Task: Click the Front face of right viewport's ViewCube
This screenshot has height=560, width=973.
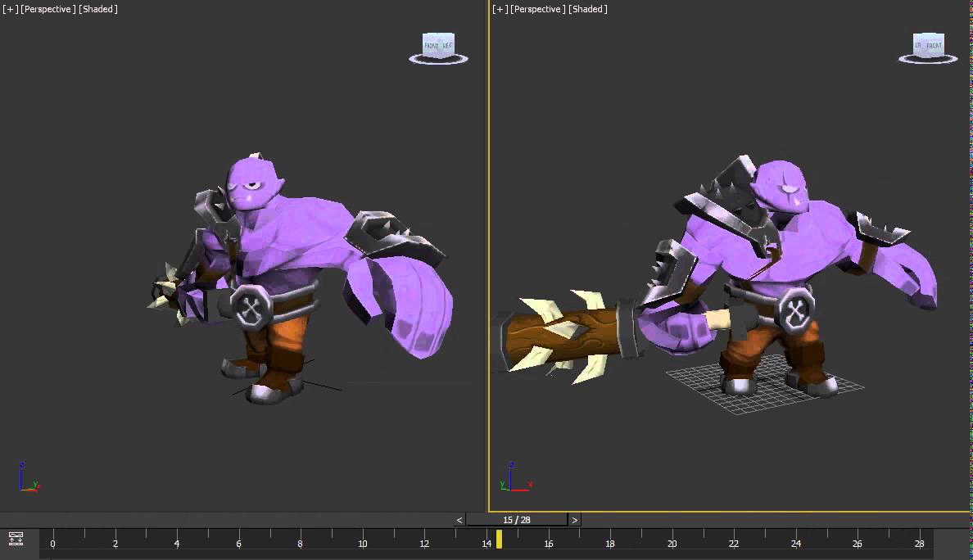Action: click(935, 45)
